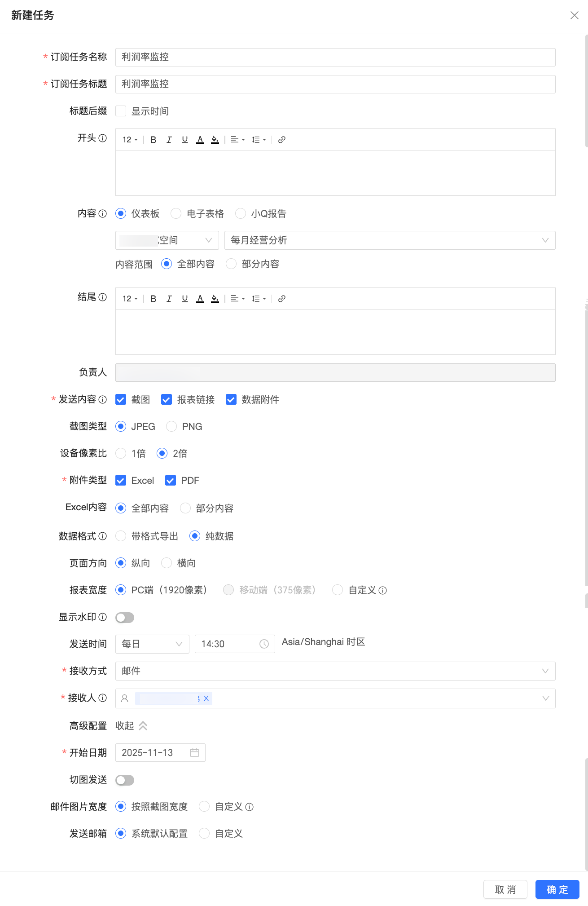Viewport: 588px width, 906px height.
Task: Click the info icon next to 显示水印
Action: pyautogui.click(x=103, y=617)
